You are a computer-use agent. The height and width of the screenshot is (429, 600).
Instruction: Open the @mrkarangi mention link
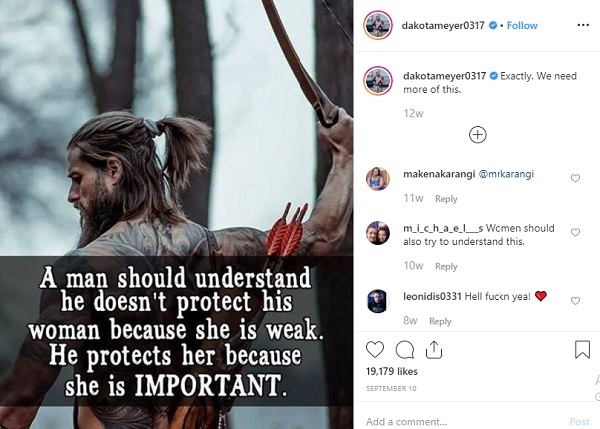(x=506, y=174)
